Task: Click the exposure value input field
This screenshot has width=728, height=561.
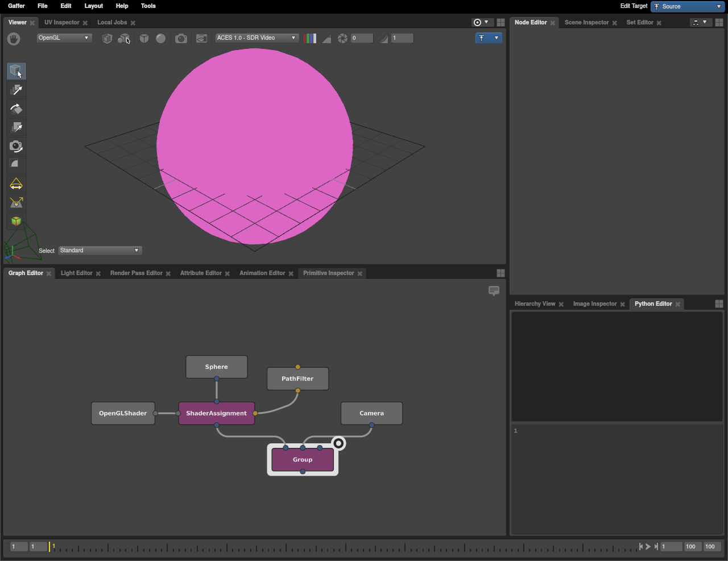Action: click(362, 38)
